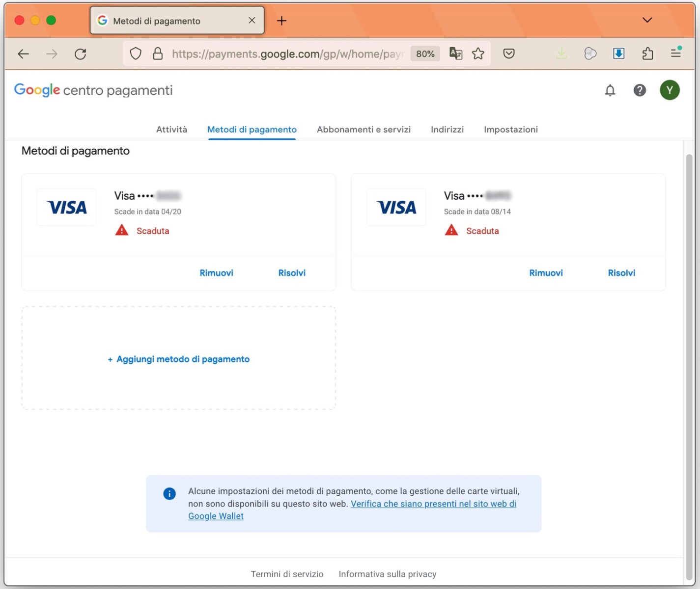Click the padlock icon in the address bar

point(158,54)
